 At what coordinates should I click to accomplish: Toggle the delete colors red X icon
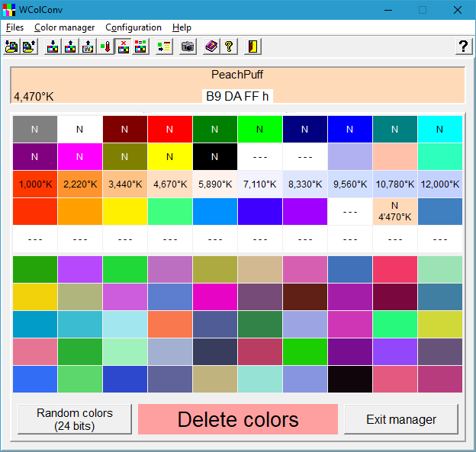(x=123, y=46)
